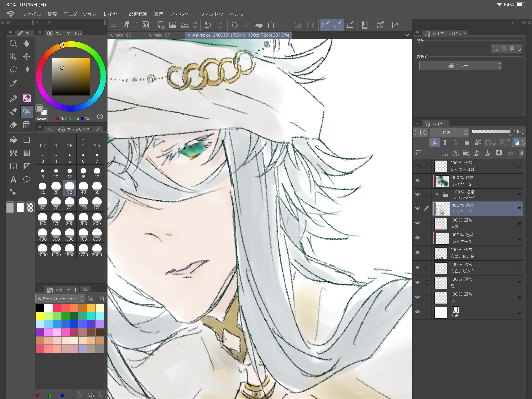Select the Eyedropper tool
Viewport: 532px width, 399px height.
[13, 83]
